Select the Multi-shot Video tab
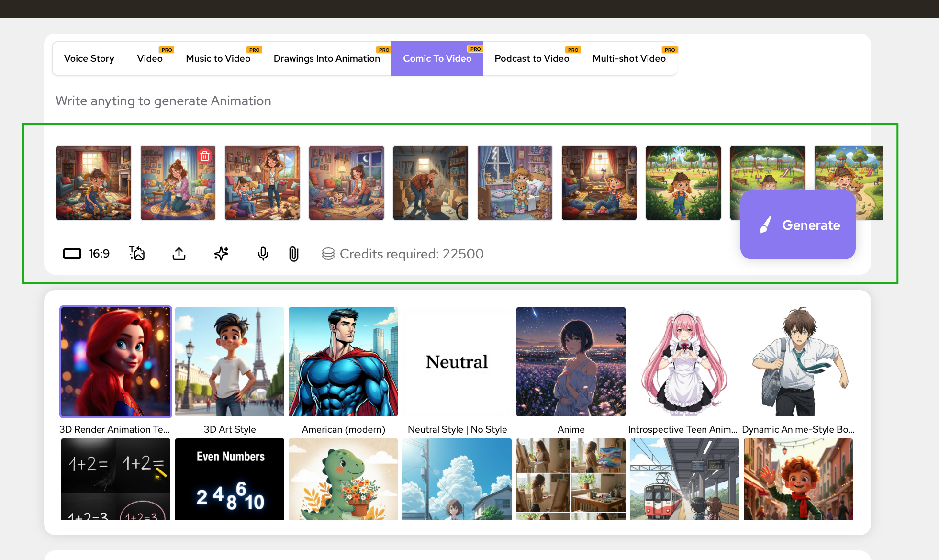This screenshot has width=939, height=560. pyautogui.click(x=629, y=58)
